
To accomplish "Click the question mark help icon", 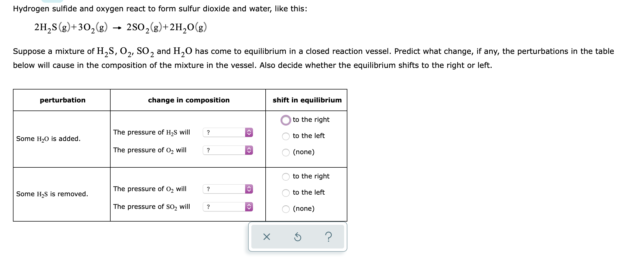I will 328,237.
